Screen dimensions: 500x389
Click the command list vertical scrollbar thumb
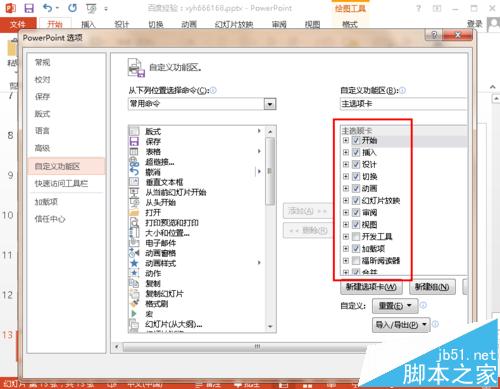tap(270, 171)
